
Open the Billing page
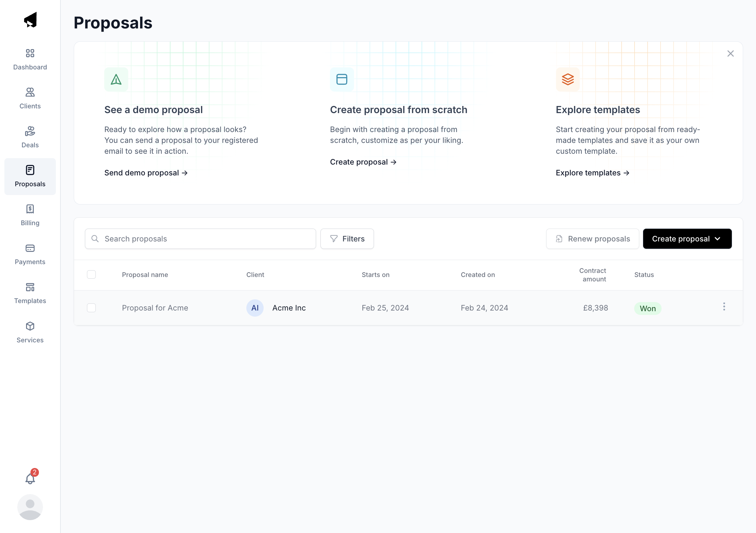30,215
